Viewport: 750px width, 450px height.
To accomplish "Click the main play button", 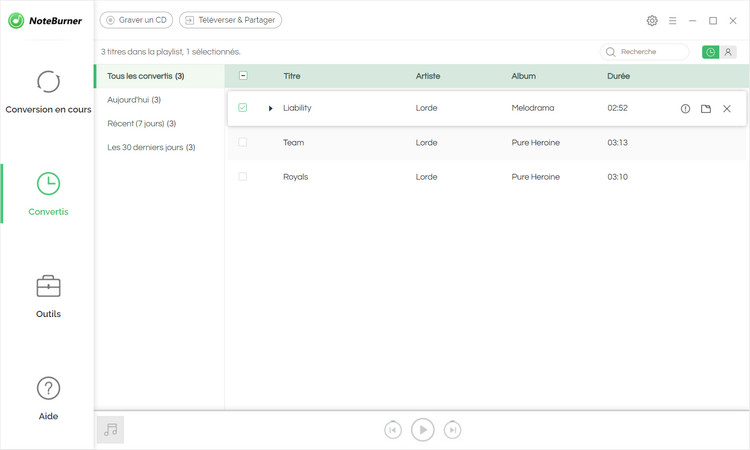I will (x=423, y=430).
